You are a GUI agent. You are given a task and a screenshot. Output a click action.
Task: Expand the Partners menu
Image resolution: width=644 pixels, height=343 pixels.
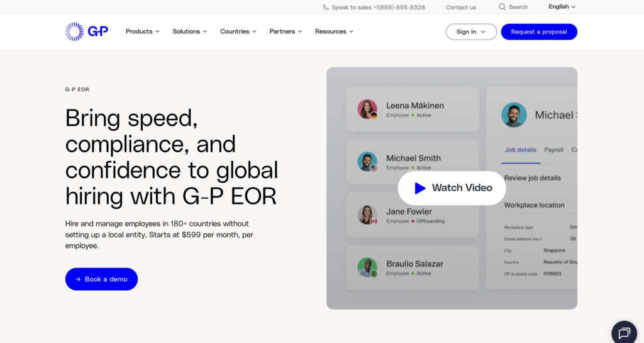[x=286, y=31]
